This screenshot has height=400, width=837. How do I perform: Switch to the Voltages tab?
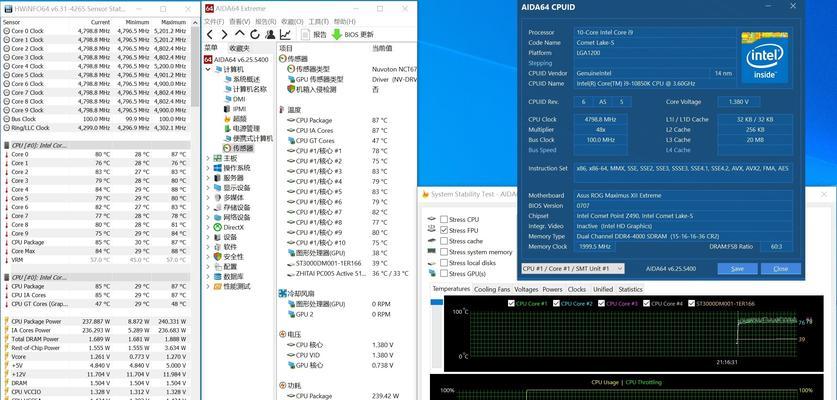[526, 289]
